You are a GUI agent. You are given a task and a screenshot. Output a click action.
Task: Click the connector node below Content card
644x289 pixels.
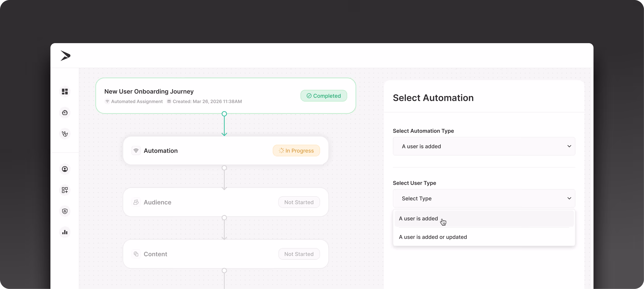tap(224, 271)
